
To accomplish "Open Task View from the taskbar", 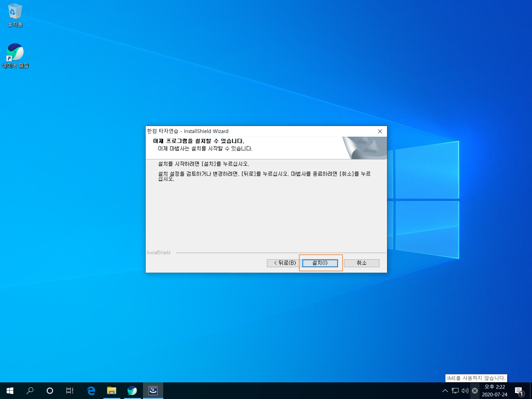I will pos(70,391).
